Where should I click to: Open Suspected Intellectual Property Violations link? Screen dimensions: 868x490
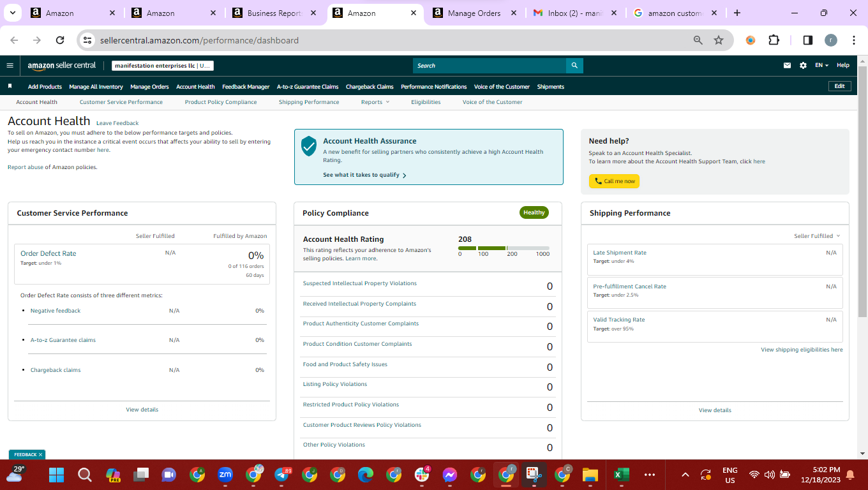360,283
